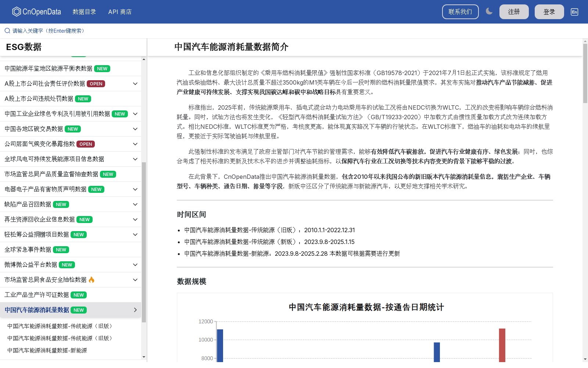Expand 再生资源回收企业信息数据 chevron
This screenshot has width=588, height=368.
pyautogui.click(x=135, y=219)
